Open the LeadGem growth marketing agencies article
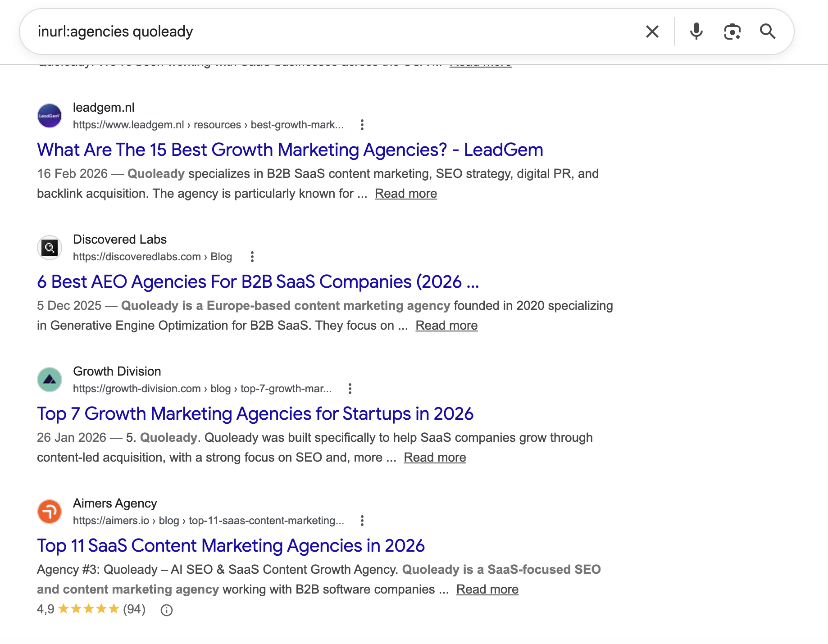The height and width of the screenshot is (644, 828). coord(290,150)
